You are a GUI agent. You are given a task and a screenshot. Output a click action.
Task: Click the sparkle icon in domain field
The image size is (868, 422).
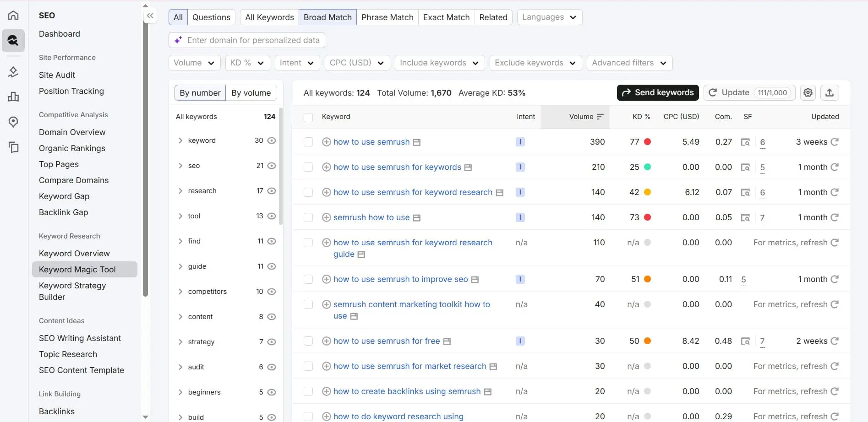point(178,40)
